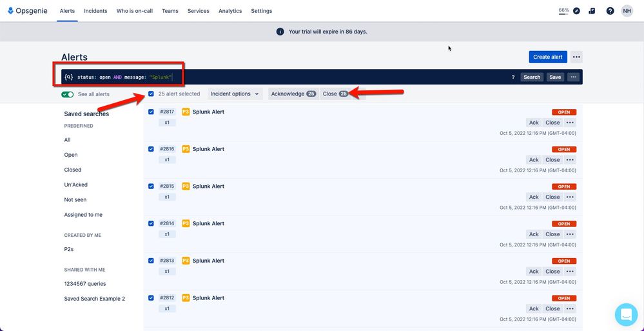644x331 pixels.
Task: Open more options next to Save button
Action: point(574,77)
